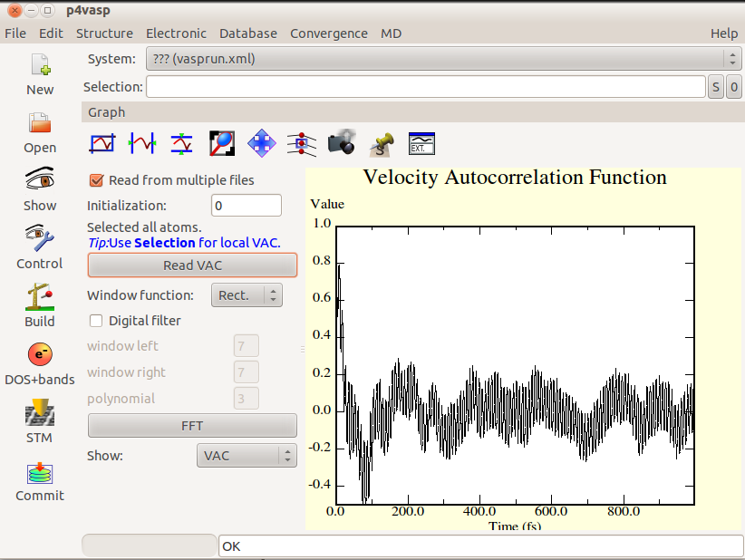
Task: Click the Build crane icon
Action: tap(40, 296)
